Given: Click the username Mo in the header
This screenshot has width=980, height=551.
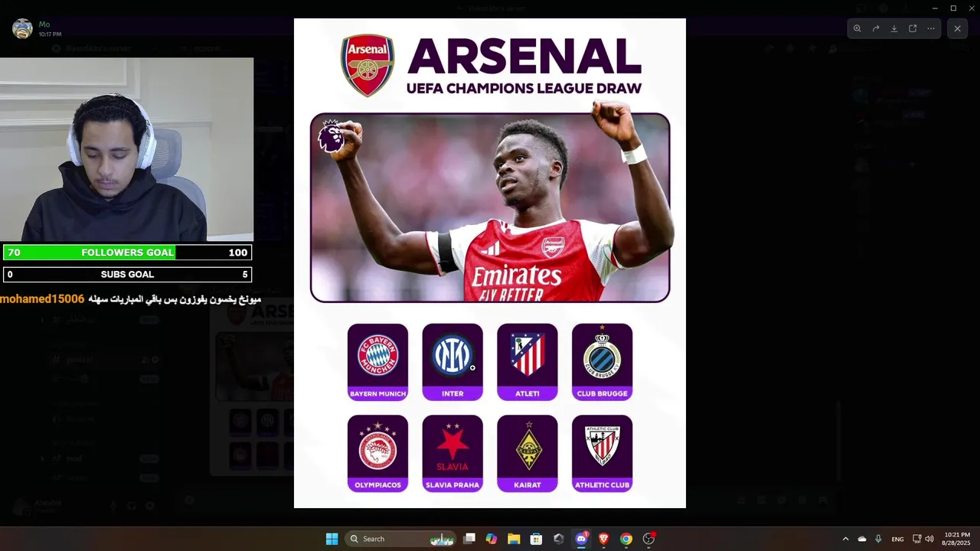Looking at the screenshot, I should click(44, 24).
